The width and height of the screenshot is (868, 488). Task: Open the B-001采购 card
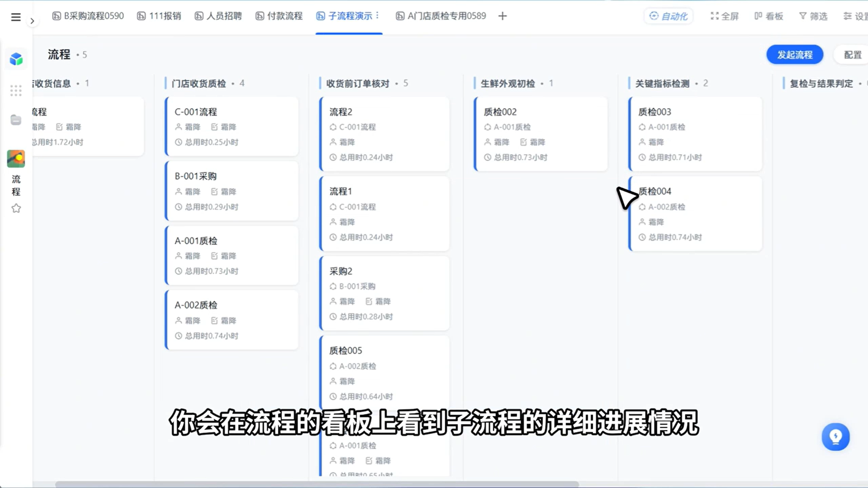pos(232,191)
